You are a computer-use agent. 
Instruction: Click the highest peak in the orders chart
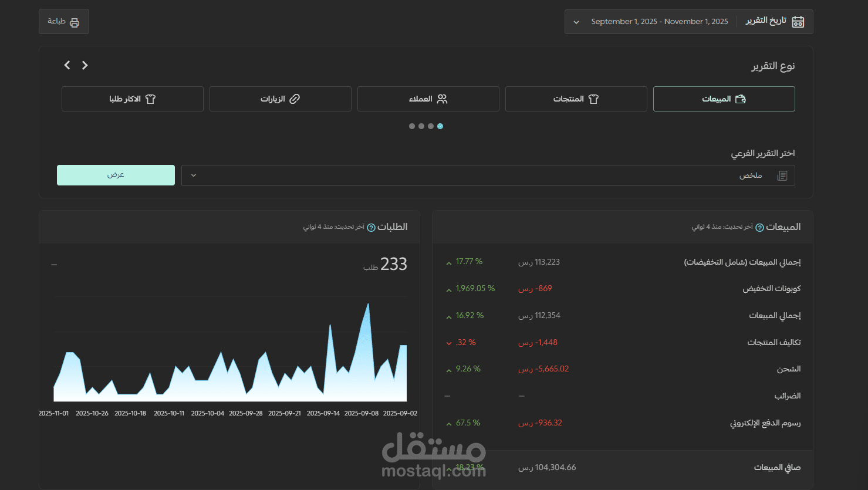pos(368,305)
